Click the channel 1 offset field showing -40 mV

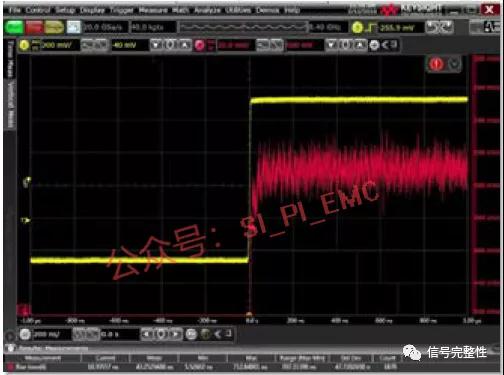click(130, 45)
